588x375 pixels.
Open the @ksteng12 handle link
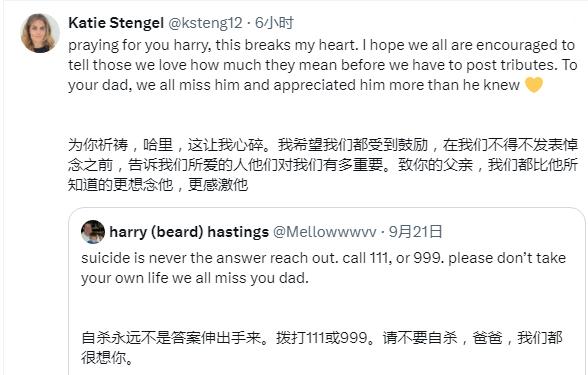click(205, 23)
